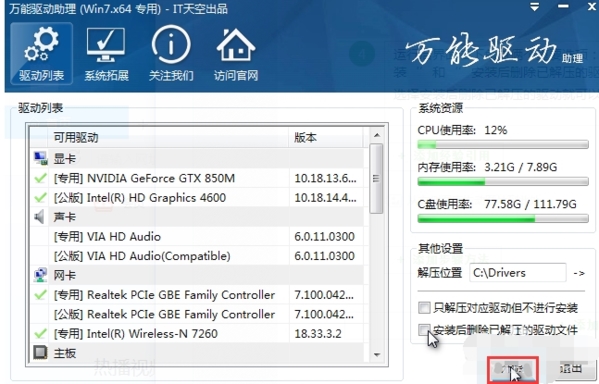Click the scroll up arrow of driver list
The width and height of the screenshot is (599, 384).
click(377, 135)
